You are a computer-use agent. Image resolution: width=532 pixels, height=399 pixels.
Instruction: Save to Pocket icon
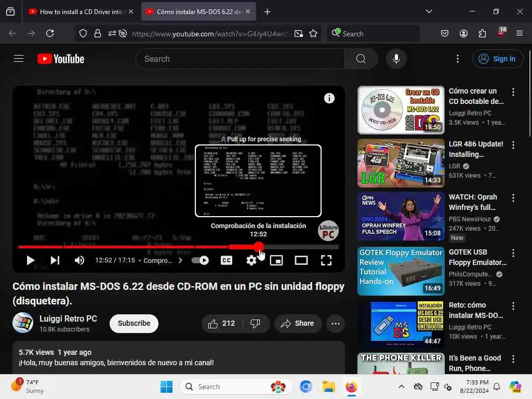(x=445, y=33)
